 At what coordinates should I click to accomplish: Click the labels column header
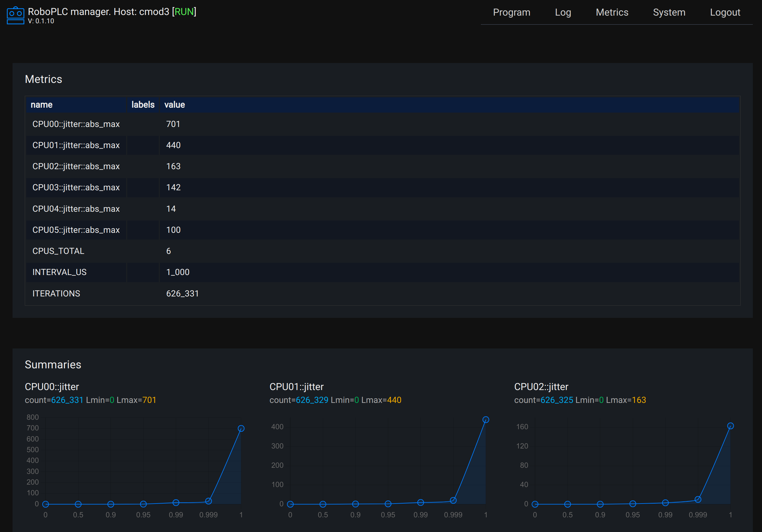click(143, 105)
